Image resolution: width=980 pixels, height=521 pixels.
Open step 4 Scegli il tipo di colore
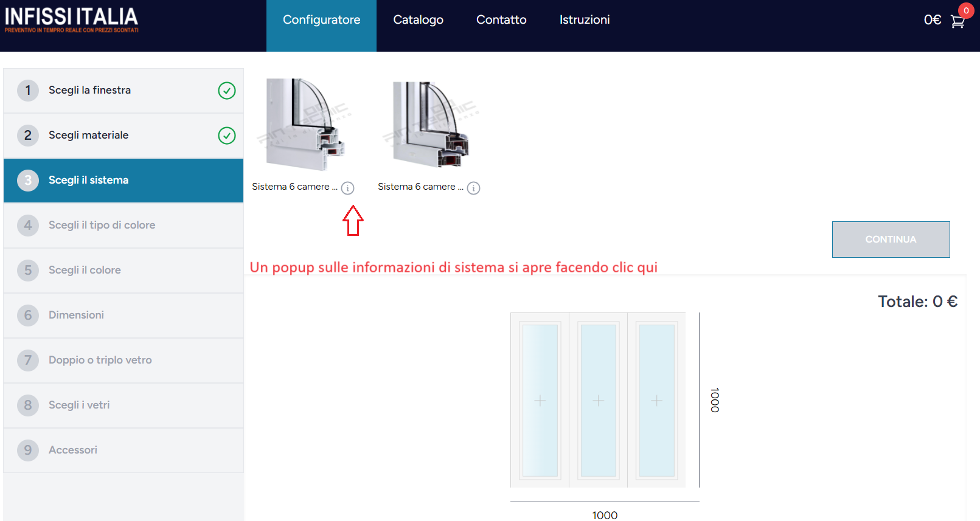[102, 225]
